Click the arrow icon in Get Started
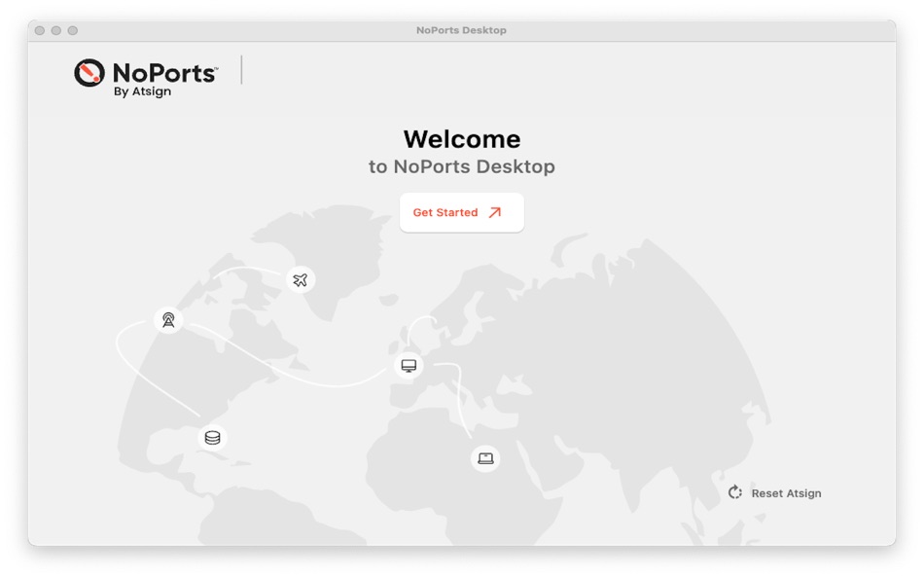The height and width of the screenshot is (578, 924). 494,212
